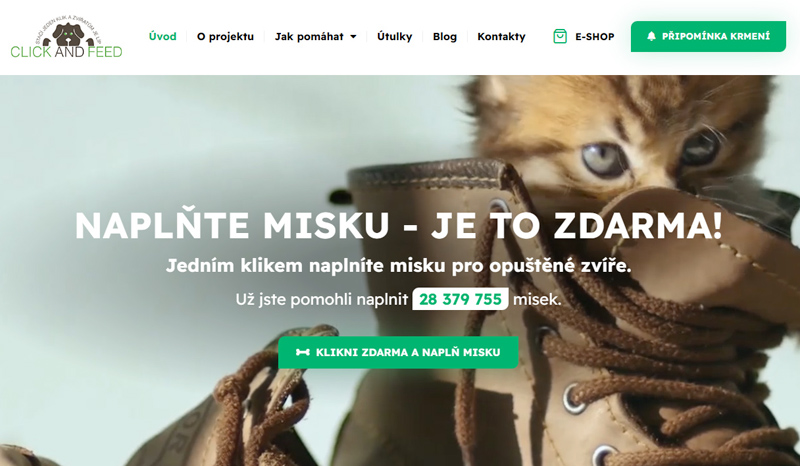Image resolution: width=800 pixels, height=466 pixels.
Task: Open the Blog page
Action: coord(444,37)
